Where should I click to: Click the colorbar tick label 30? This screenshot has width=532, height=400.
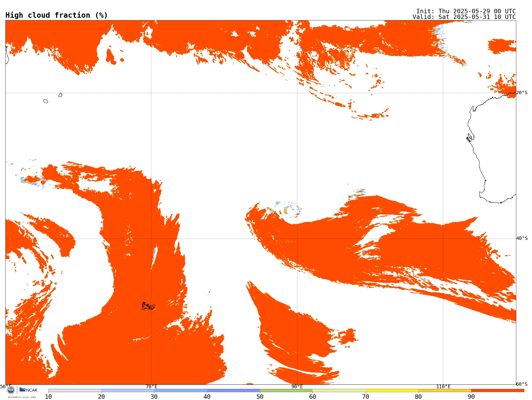point(154,397)
